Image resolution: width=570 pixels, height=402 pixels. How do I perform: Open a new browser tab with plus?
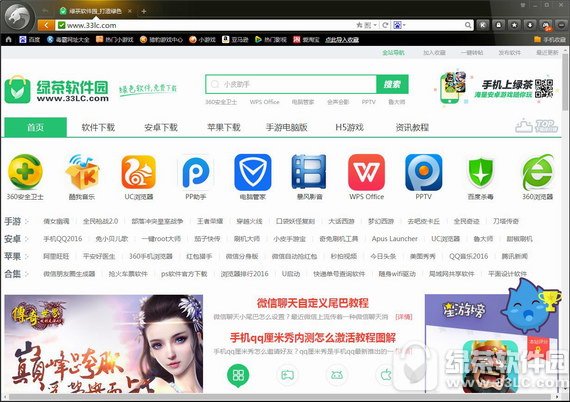[x=144, y=11]
